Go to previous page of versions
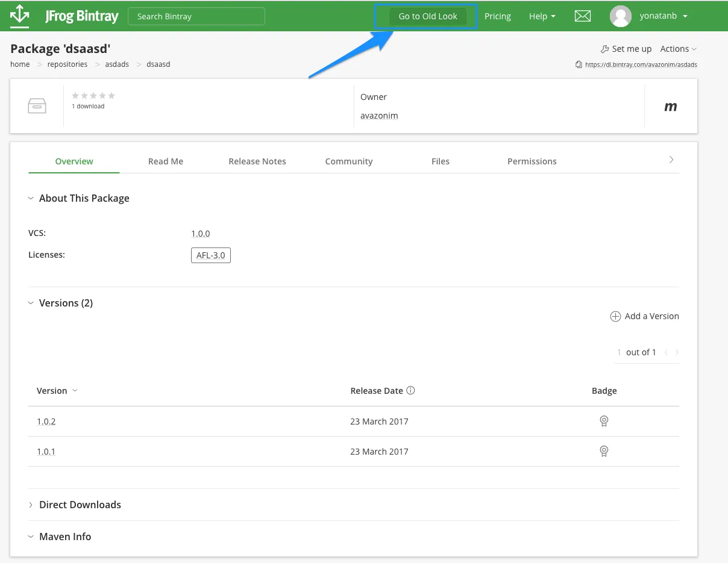The width and height of the screenshot is (728, 563). [666, 352]
